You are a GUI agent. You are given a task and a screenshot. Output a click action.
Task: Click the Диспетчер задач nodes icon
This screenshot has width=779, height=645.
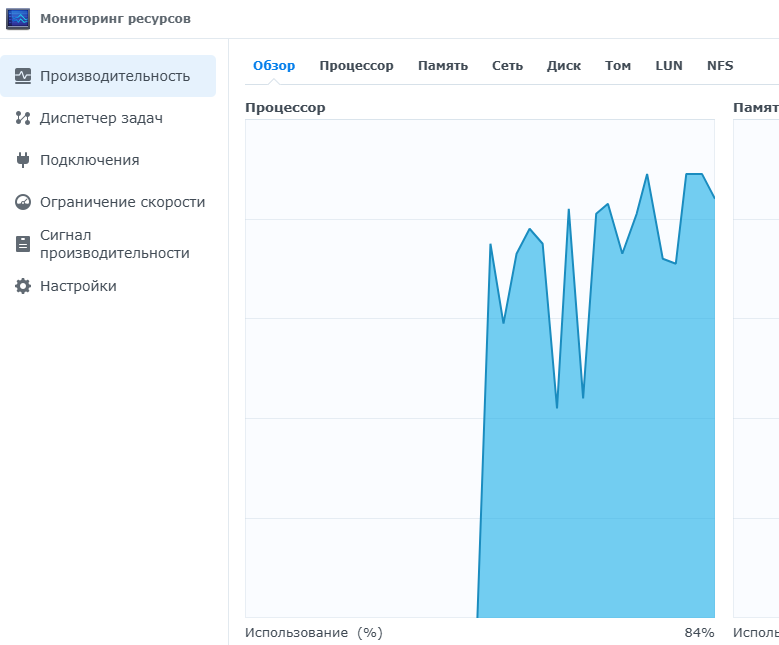23,118
